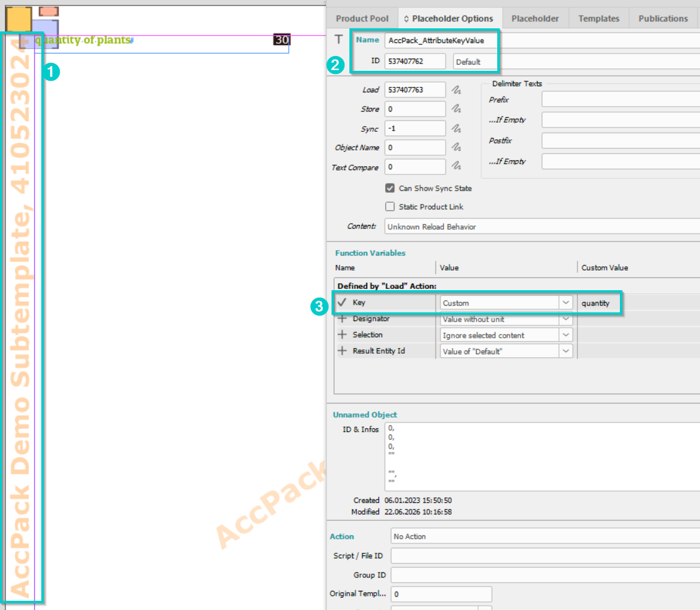Click Created date 06.01.2023 15:50:50
Screen dimensions: 700x610
point(418,500)
